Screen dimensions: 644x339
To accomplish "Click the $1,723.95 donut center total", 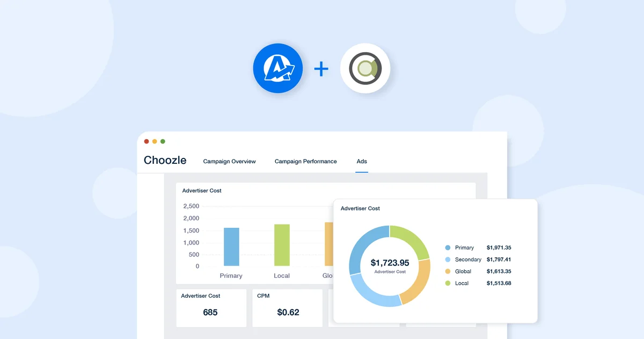I will pos(389,263).
